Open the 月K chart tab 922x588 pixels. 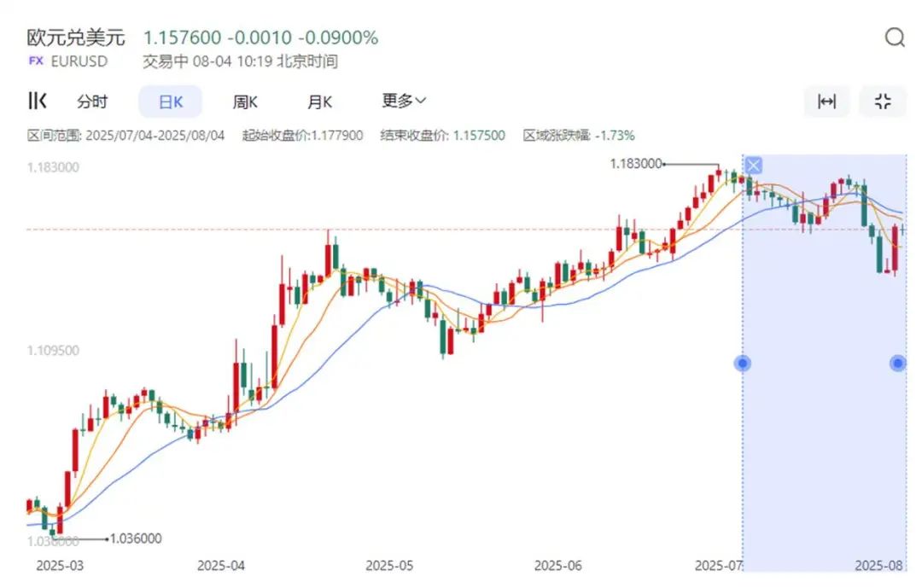pyautogui.click(x=319, y=102)
